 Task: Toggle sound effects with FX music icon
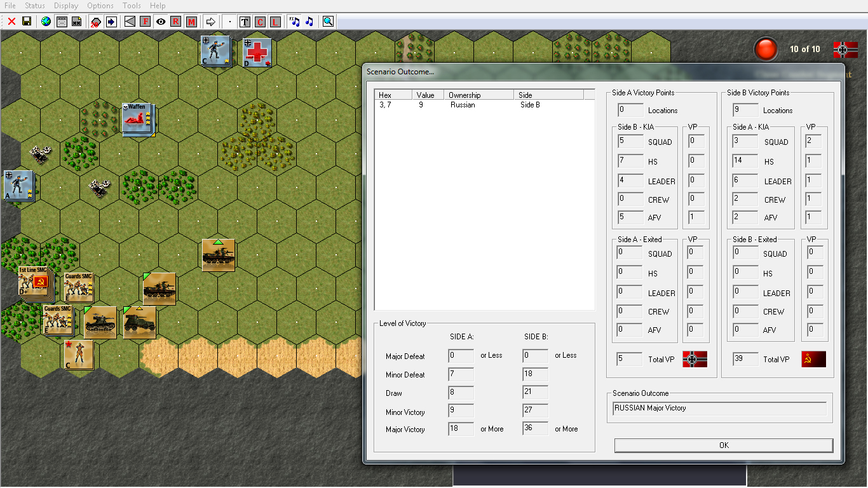pyautogui.click(x=294, y=22)
